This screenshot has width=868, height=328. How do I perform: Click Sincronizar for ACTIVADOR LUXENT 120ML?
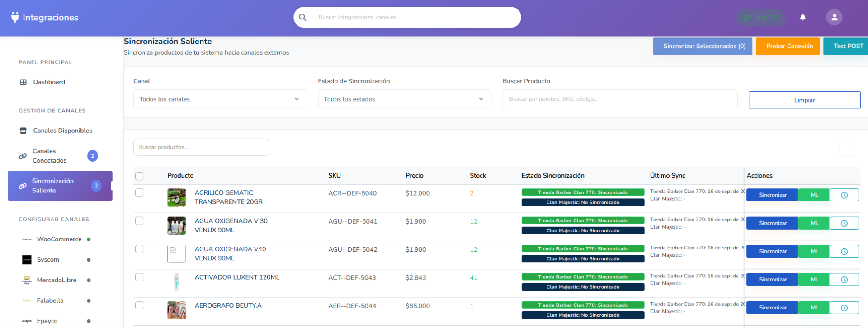[x=772, y=280]
